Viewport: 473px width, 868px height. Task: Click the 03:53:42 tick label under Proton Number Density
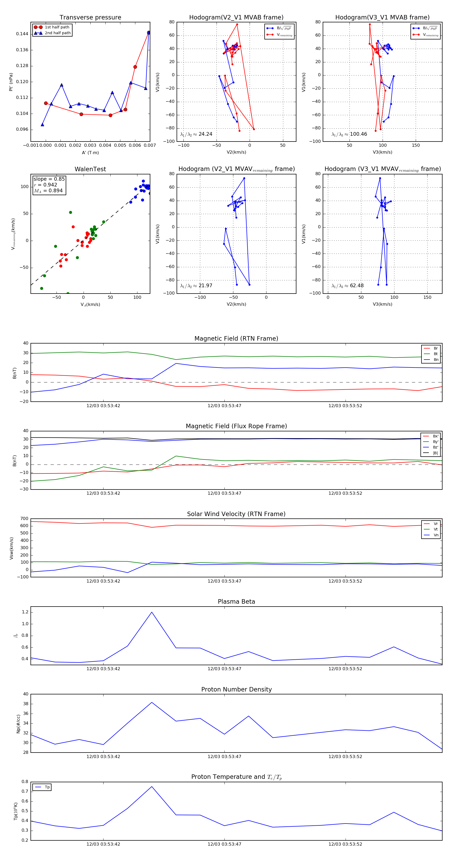tap(103, 756)
